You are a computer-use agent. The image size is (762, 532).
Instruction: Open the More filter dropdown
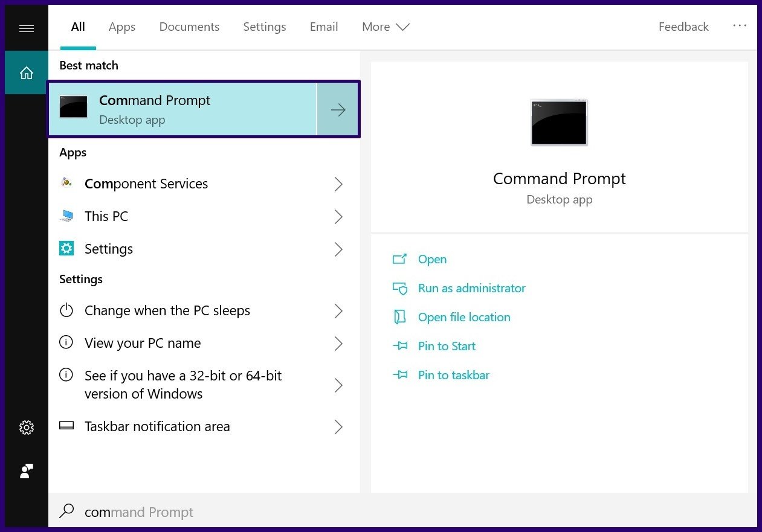386,27
